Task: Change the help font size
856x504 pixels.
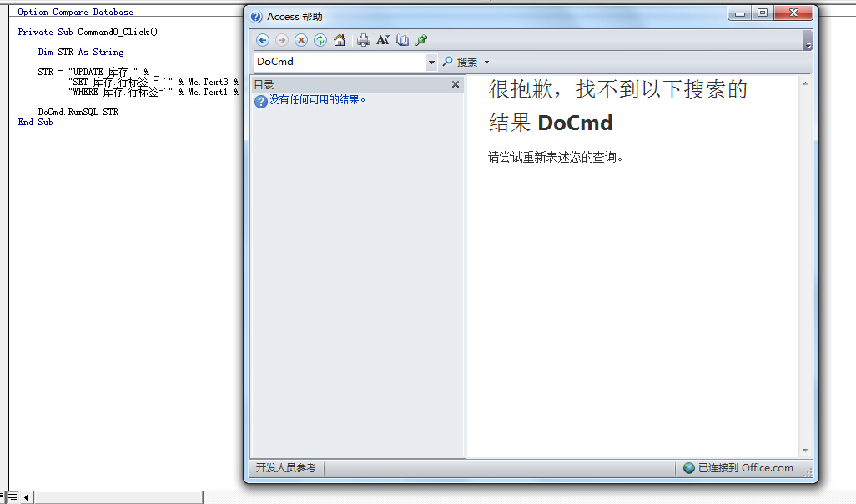Action: pyautogui.click(x=383, y=40)
